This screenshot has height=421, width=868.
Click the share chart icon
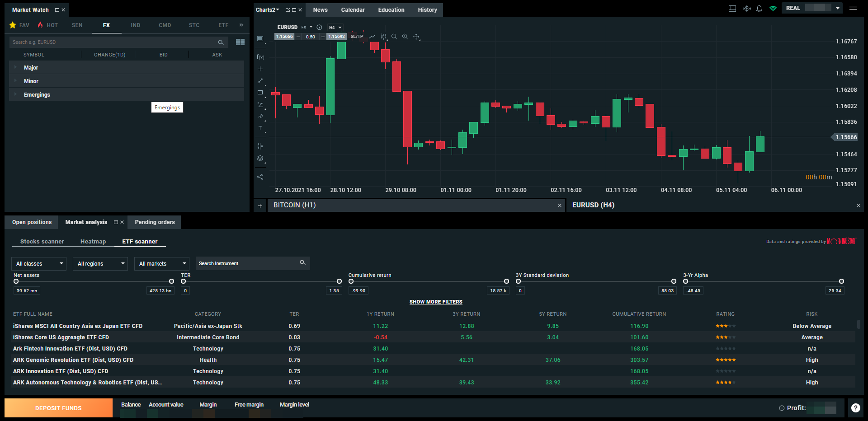pos(260,177)
